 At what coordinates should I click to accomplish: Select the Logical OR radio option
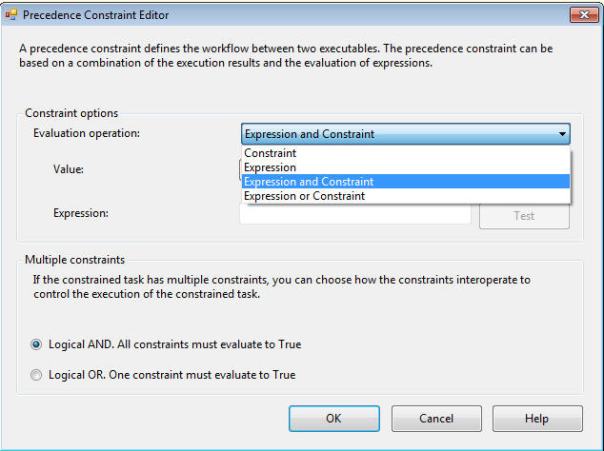tap(37, 375)
